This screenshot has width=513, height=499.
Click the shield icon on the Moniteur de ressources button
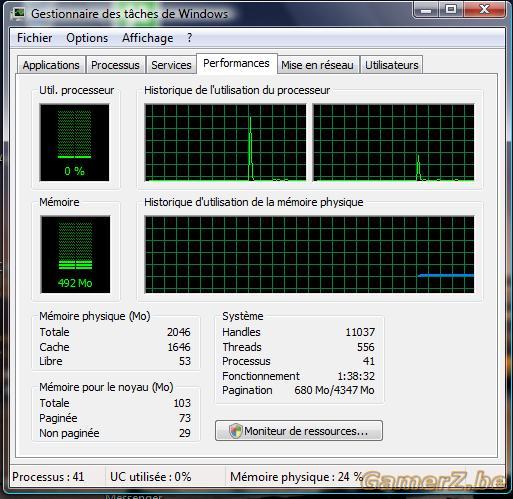coord(236,431)
